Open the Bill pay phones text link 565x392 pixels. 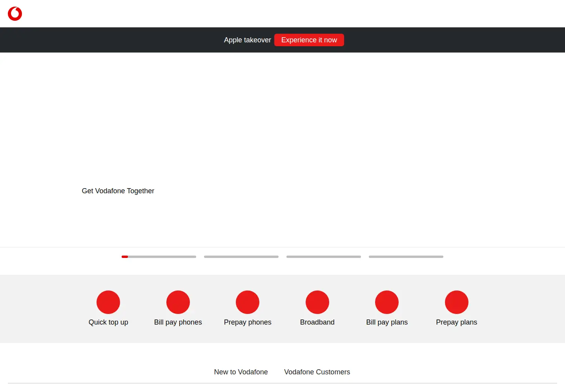click(x=178, y=322)
